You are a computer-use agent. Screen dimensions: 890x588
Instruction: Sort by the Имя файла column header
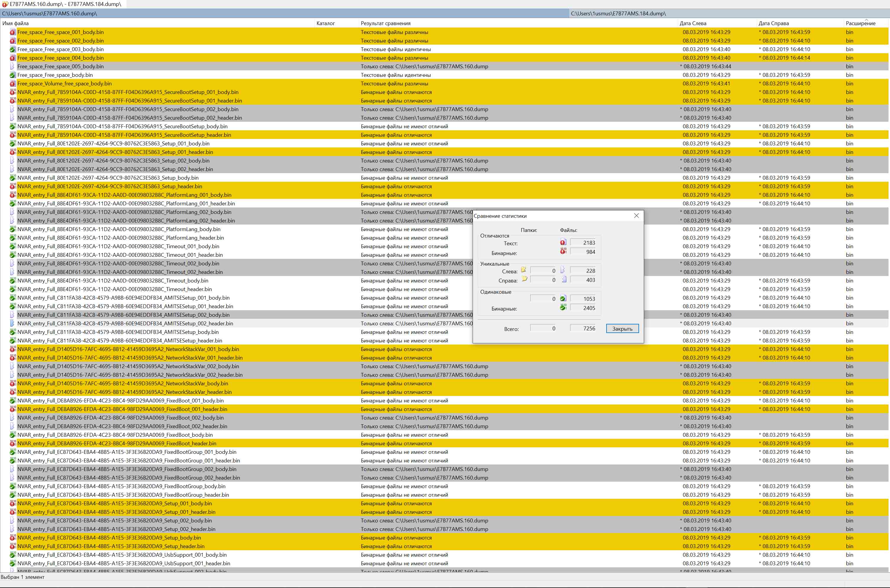click(16, 23)
